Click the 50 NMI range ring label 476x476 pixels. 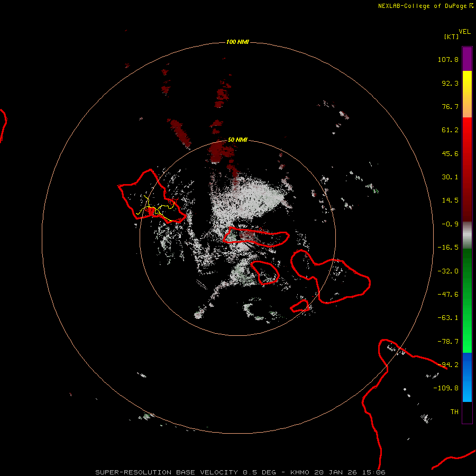(x=237, y=140)
